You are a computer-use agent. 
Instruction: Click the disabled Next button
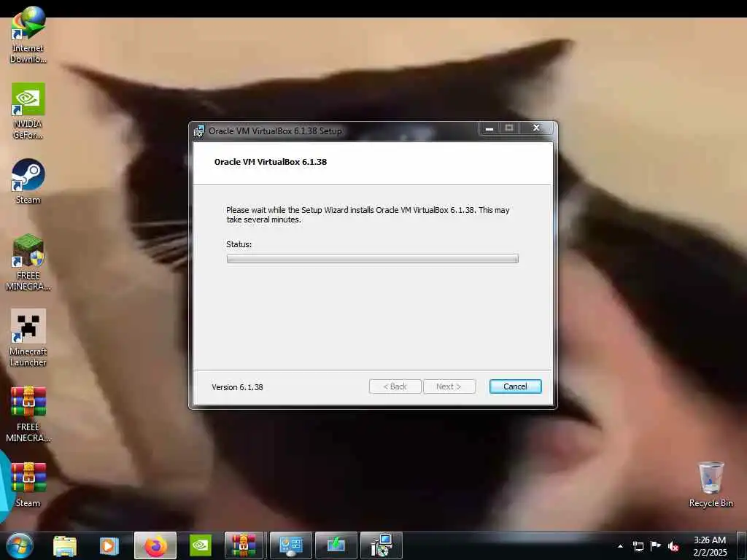[x=449, y=386]
